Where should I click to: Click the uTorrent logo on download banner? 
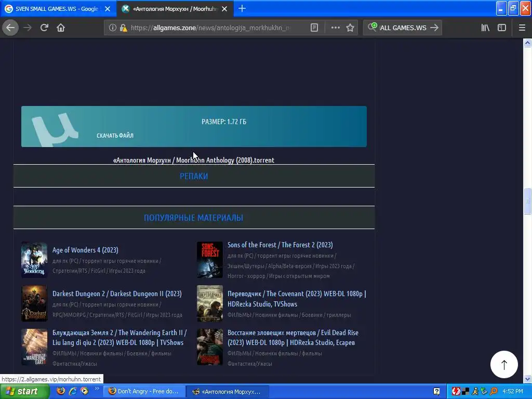pyautogui.click(x=55, y=130)
